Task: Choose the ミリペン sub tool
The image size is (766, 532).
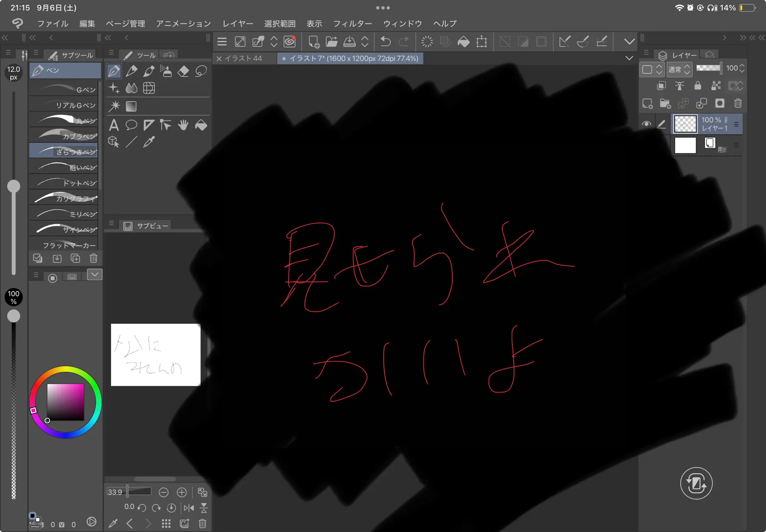Action: [x=64, y=214]
